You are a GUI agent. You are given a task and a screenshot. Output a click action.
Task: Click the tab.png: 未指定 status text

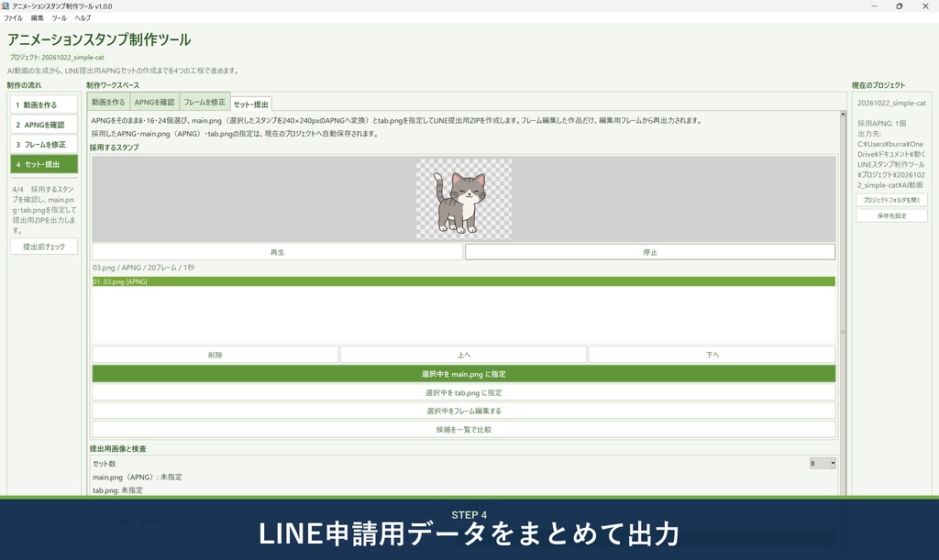(117, 490)
